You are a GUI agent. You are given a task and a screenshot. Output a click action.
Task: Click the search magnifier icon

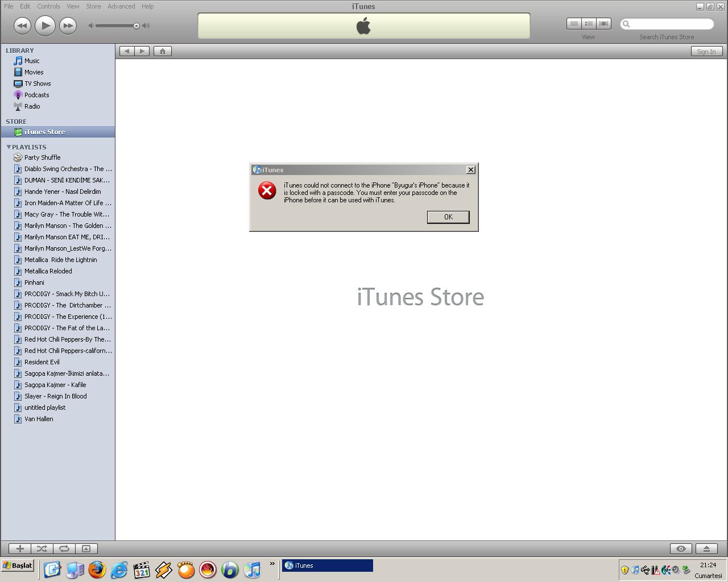tap(626, 24)
